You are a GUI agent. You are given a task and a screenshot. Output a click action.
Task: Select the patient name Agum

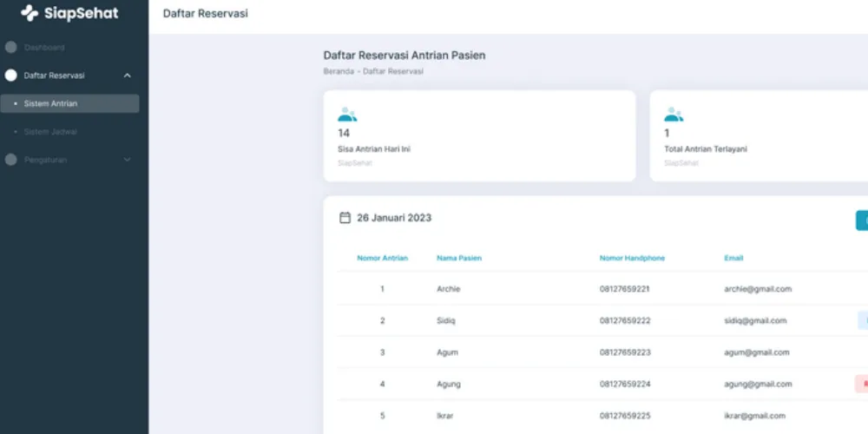(447, 352)
